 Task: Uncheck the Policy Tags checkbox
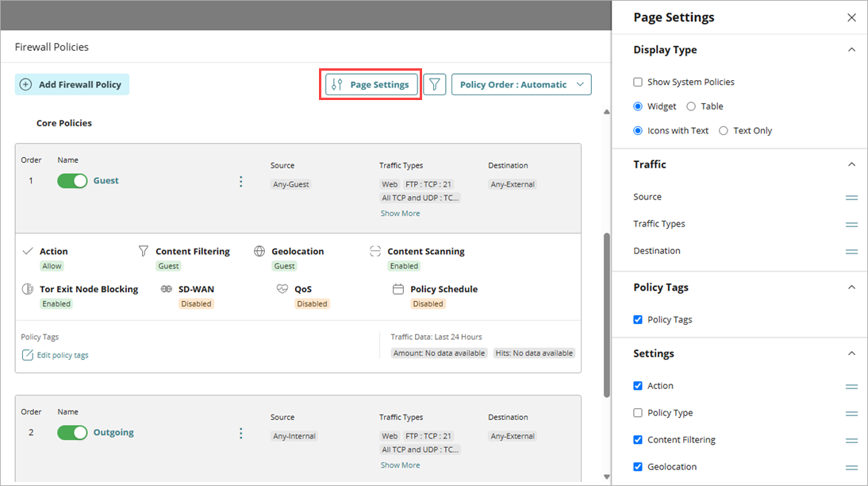[638, 320]
